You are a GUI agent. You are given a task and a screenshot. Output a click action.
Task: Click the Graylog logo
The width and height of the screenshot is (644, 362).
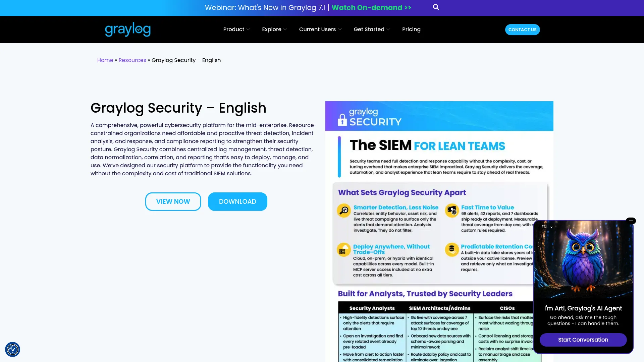pyautogui.click(x=128, y=29)
